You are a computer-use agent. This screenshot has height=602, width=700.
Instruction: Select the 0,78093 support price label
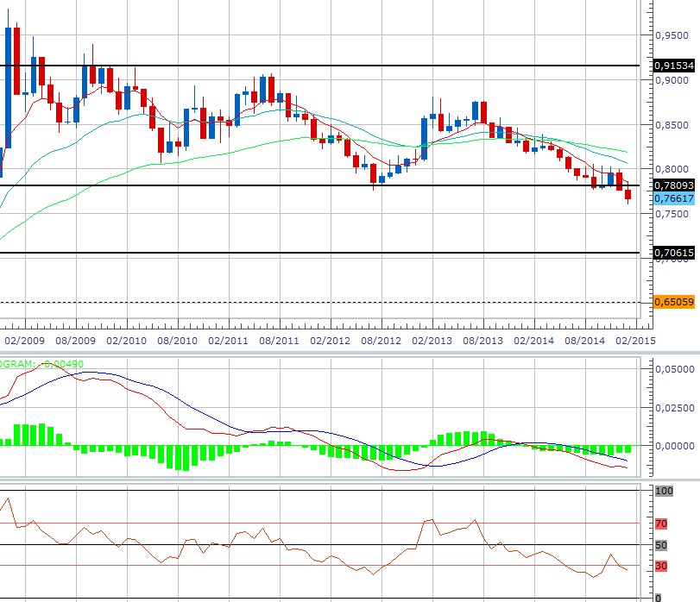[x=675, y=185]
